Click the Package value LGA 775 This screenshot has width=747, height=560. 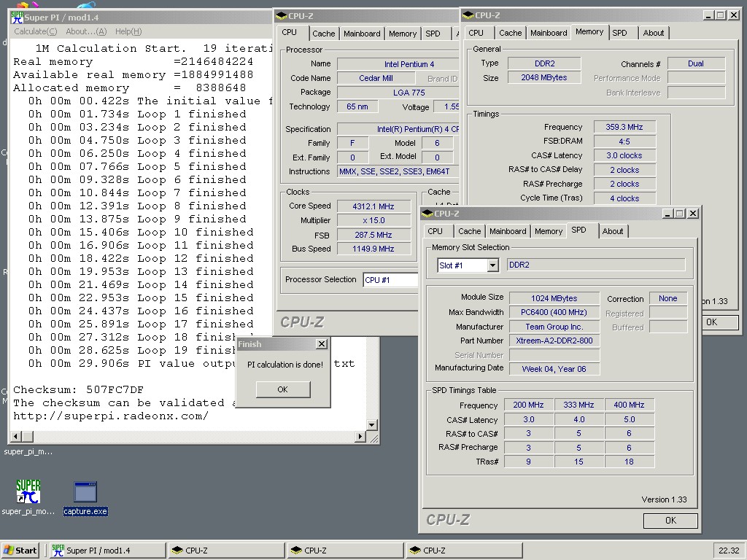tap(398, 93)
